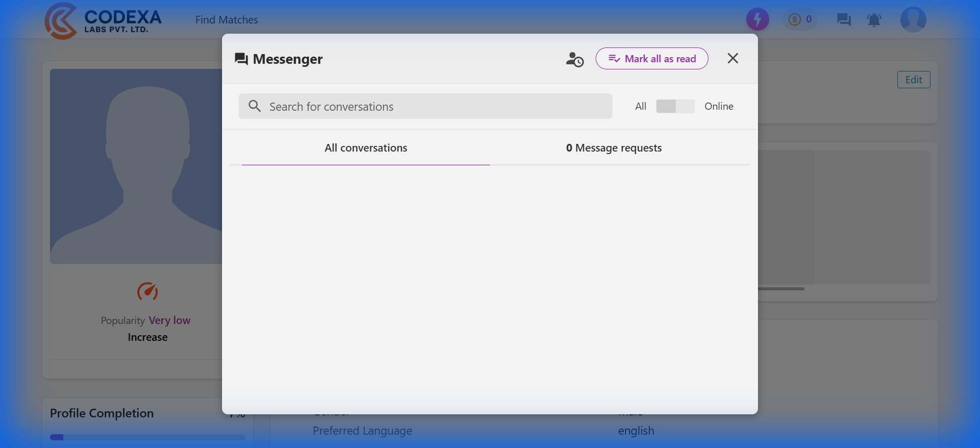The image size is (980, 448).
Task: Open the Find Matches link
Action: (x=227, y=20)
